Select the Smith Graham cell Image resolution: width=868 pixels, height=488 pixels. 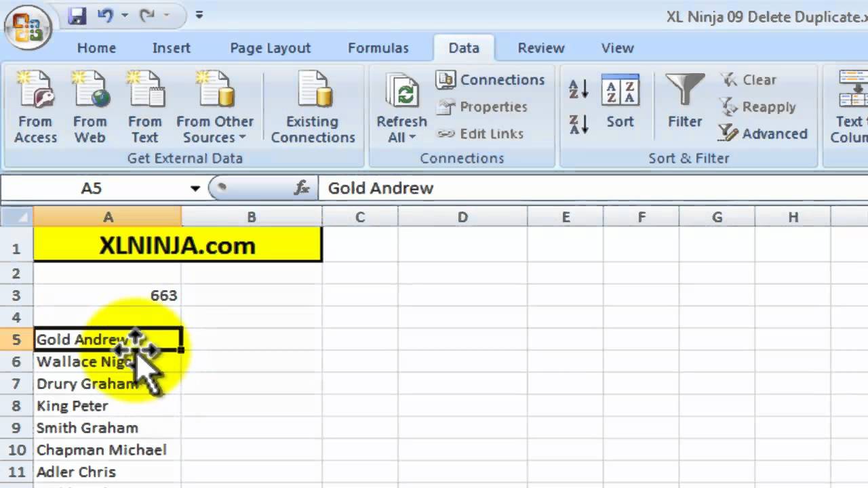tap(108, 428)
